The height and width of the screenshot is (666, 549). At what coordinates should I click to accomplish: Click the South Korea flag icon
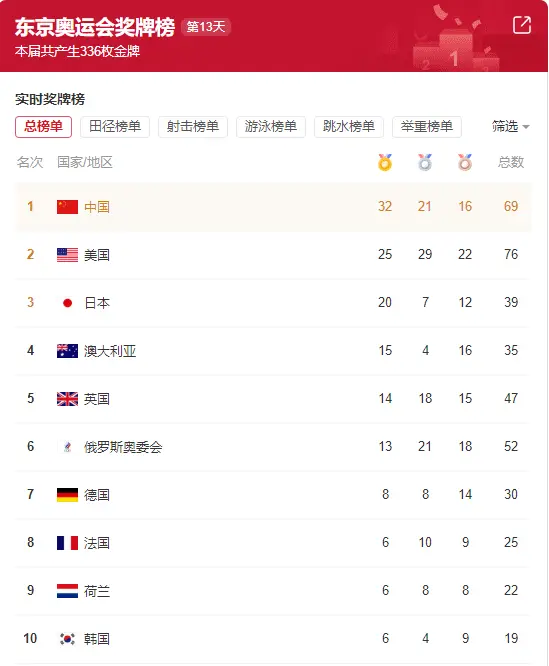coord(68,639)
